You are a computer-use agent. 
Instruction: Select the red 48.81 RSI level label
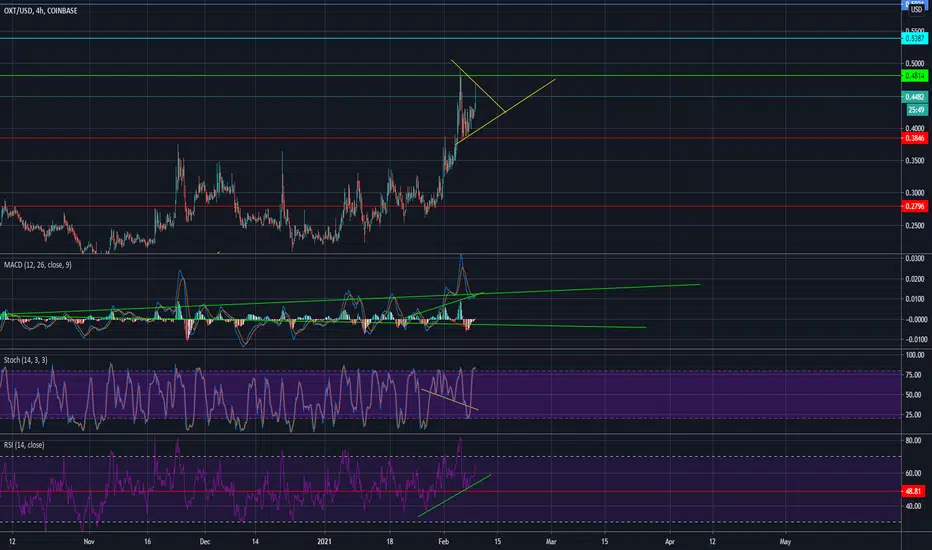click(x=914, y=491)
